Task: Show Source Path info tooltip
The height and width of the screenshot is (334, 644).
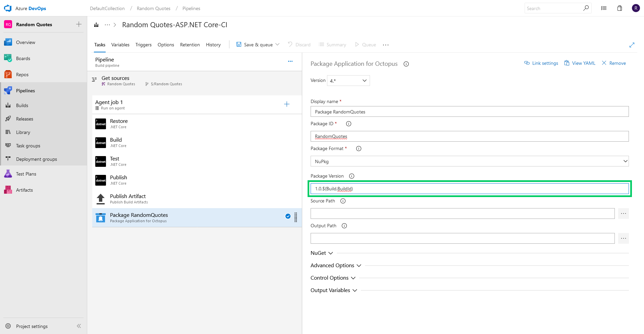Action: tap(343, 201)
